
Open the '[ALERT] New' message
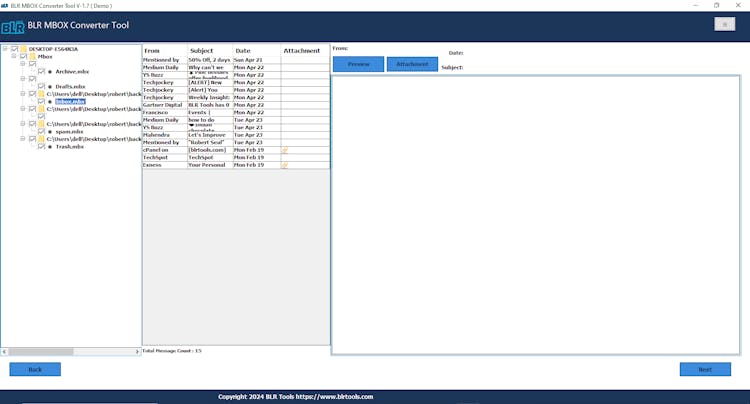coord(210,82)
